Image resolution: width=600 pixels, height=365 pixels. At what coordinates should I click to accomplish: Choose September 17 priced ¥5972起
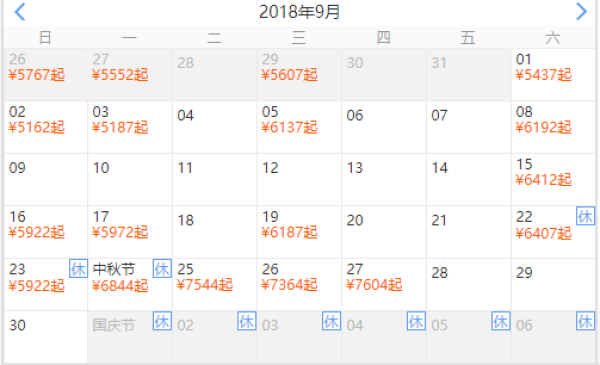point(130,232)
